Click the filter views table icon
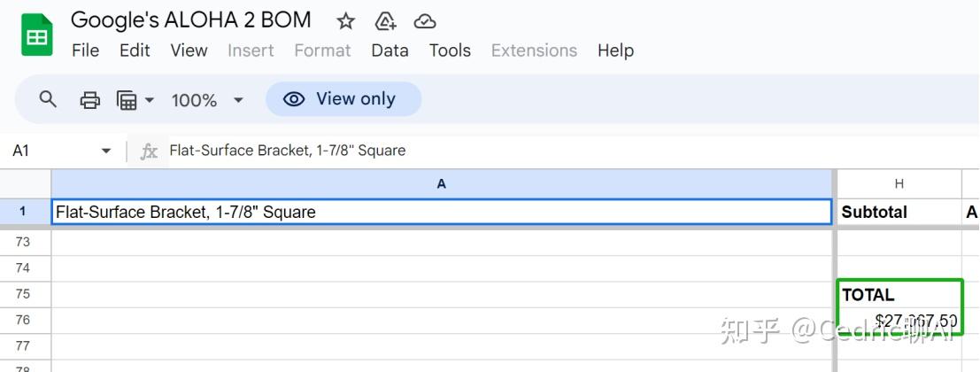Image resolution: width=980 pixels, height=372 pixels. 127,100
